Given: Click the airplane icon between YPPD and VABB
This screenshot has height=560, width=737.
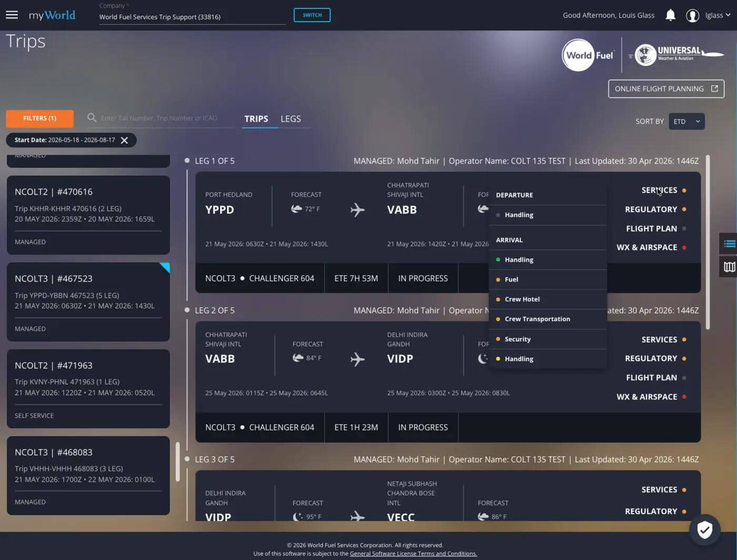Looking at the screenshot, I should pyautogui.click(x=357, y=209).
